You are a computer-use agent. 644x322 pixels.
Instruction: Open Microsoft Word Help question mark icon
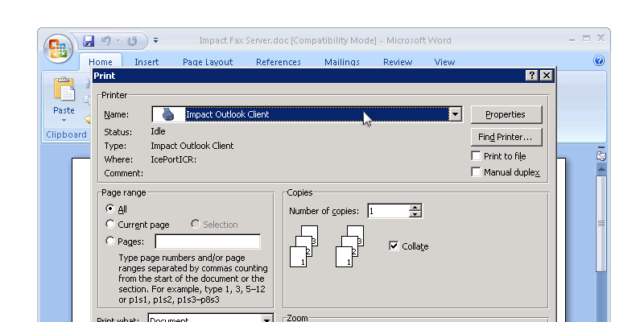tap(598, 61)
